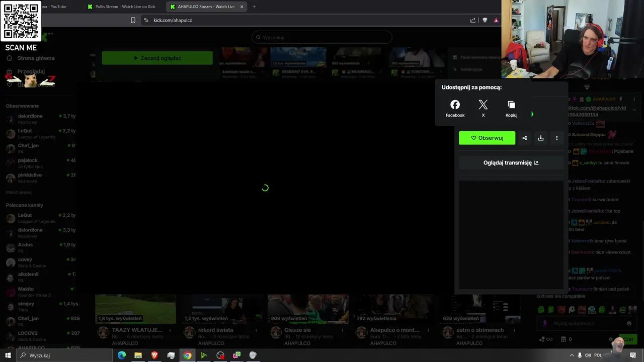
Task: Close the AHAPULCO Stream tab
Action: pos(242,7)
